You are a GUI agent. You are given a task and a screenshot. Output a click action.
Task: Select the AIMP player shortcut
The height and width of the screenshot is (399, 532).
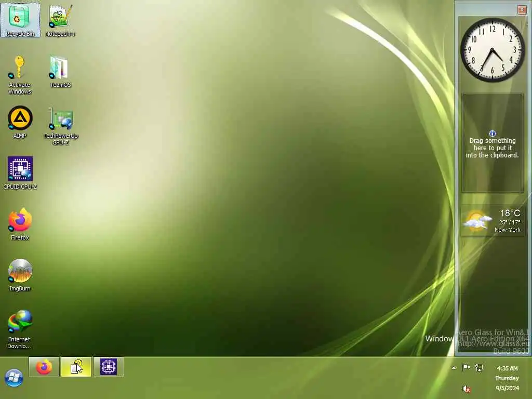[x=20, y=122]
